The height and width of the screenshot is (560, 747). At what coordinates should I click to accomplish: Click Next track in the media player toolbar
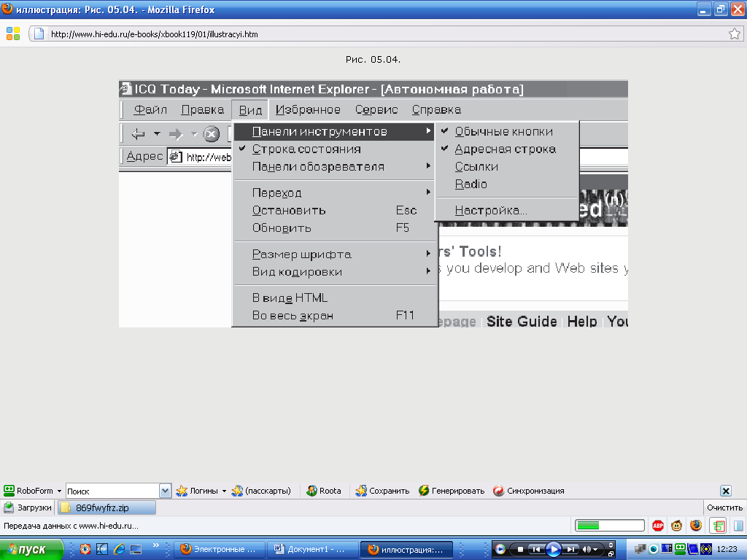click(x=570, y=550)
